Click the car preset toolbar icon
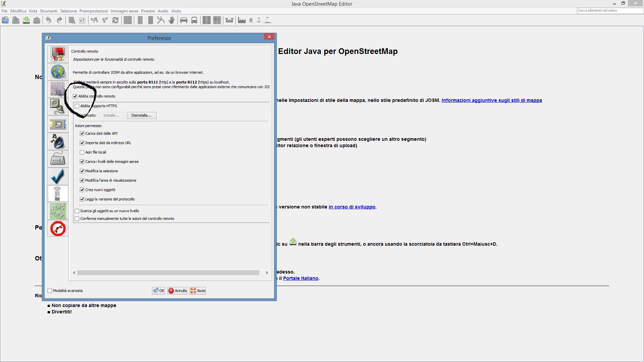644x362 pixels. (x=183, y=20)
